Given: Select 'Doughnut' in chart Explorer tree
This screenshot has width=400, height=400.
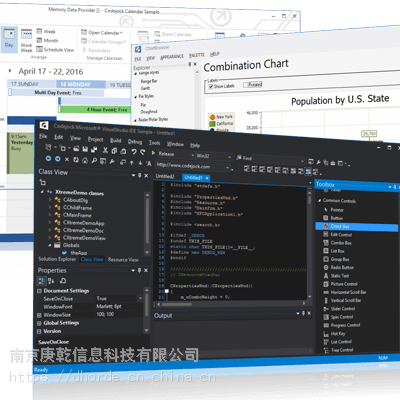Looking at the screenshot, I should (x=149, y=112).
